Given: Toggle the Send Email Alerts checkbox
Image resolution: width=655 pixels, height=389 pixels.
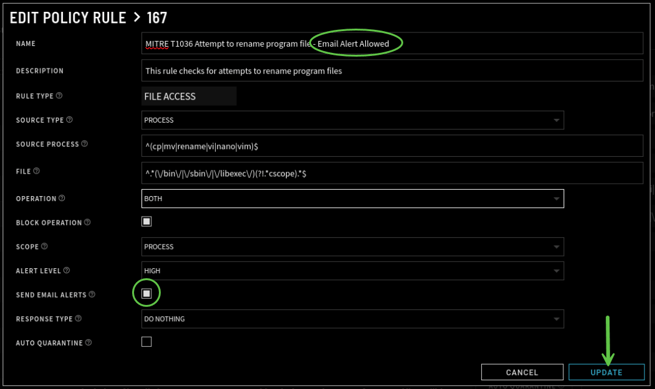Looking at the screenshot, I should pos(146,294).
